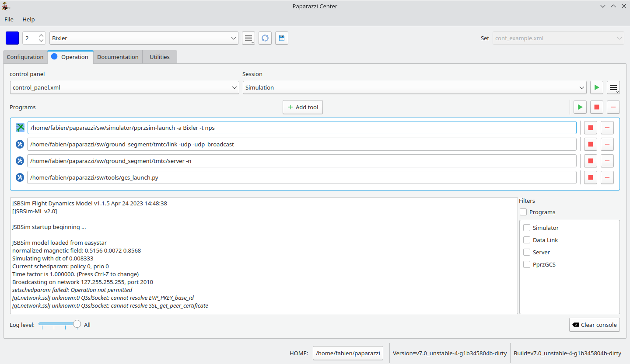
Task: Remove the link -udp program row
Action: pyautogui.click(x=607, y=144)
